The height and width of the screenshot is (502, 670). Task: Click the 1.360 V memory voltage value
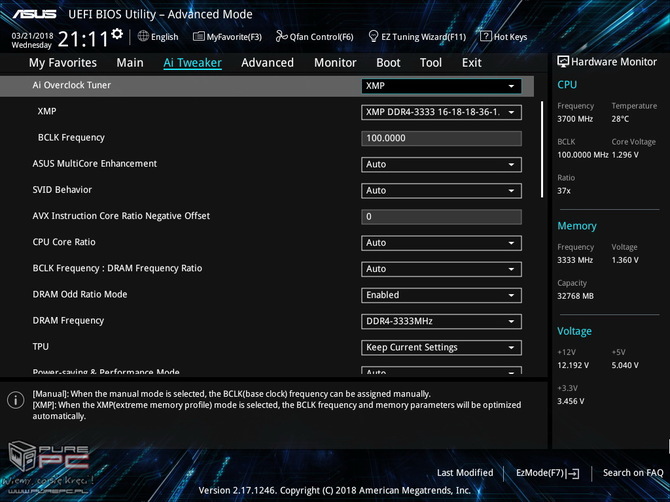tap(625, 260)
